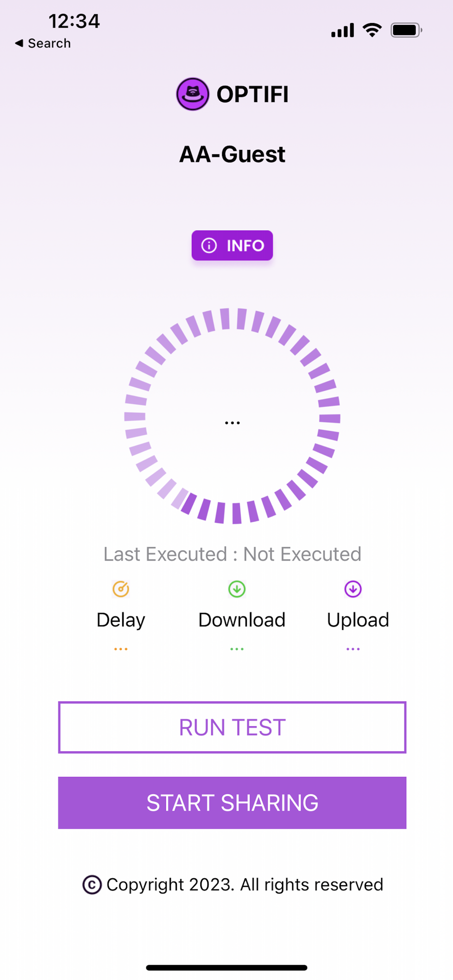The image size is (453, 980).
Task: Tap the OPTIFI title text
Action: pos(252,94)
